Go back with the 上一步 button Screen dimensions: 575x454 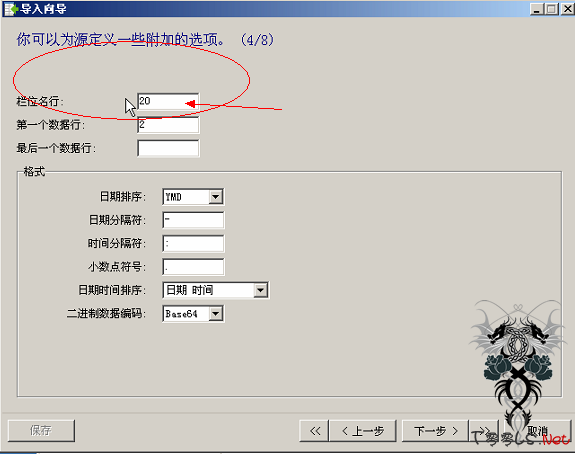363,431
